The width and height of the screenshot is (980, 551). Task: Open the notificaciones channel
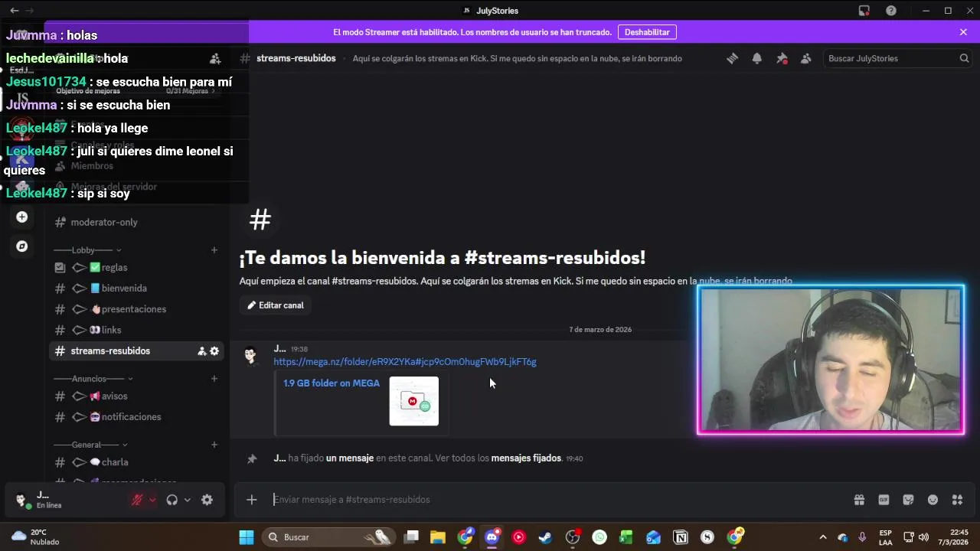tap(136, 417)
